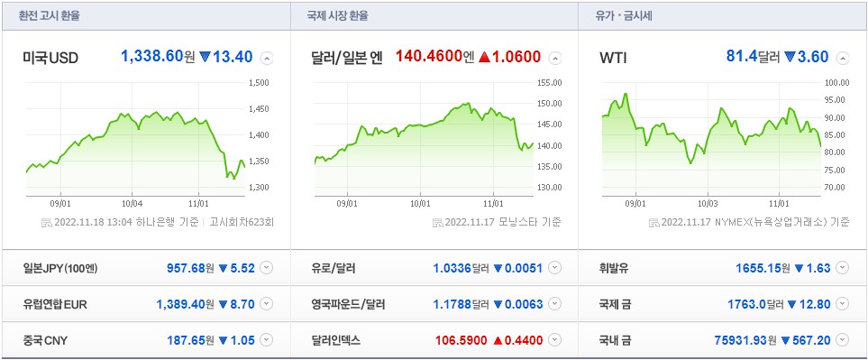Viewport: 868px width, 360px height.
Task: Expand the 국제 금 row chevron
Action: [x=842, y=304]
